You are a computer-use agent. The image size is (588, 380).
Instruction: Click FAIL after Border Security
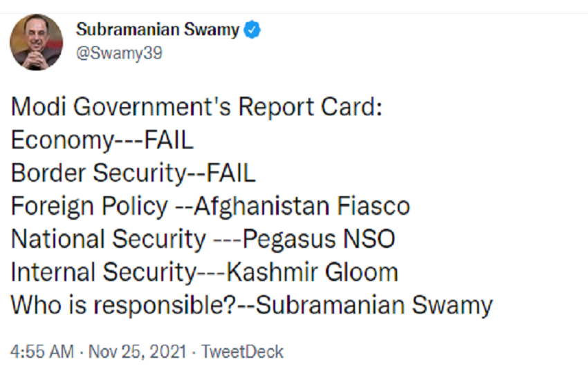tap(231, 173)
